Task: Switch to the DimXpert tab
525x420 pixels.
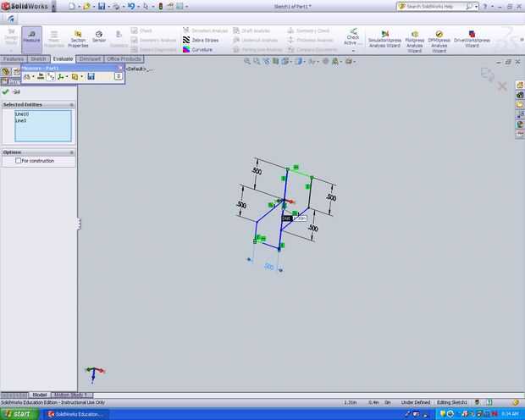Action: coord(90,59)
